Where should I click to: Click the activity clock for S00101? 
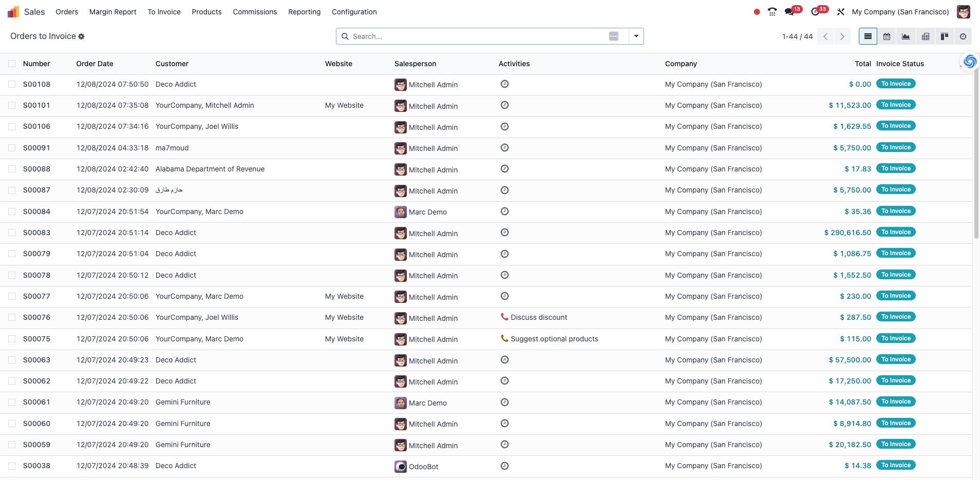click(x=505, y=105)
